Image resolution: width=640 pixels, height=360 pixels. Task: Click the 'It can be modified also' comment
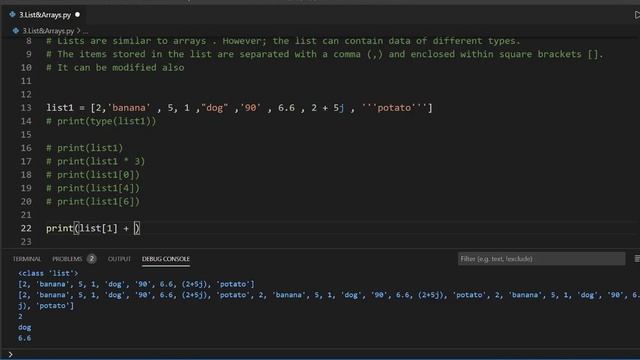(x=115, y=68)
